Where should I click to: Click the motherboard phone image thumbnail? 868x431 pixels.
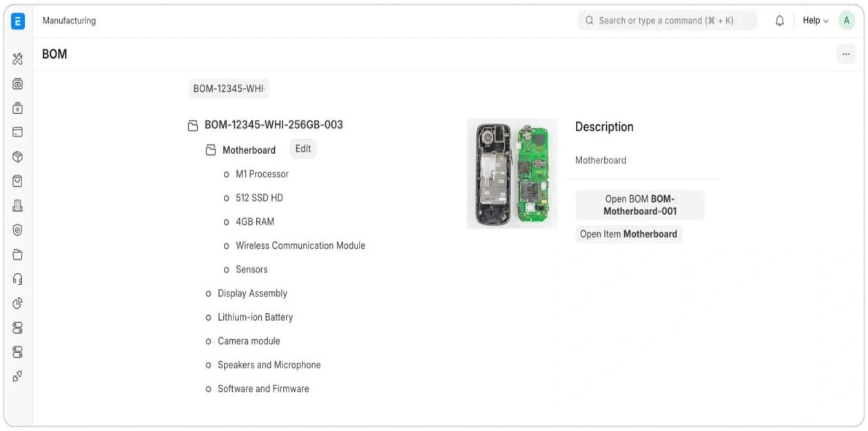512,173
